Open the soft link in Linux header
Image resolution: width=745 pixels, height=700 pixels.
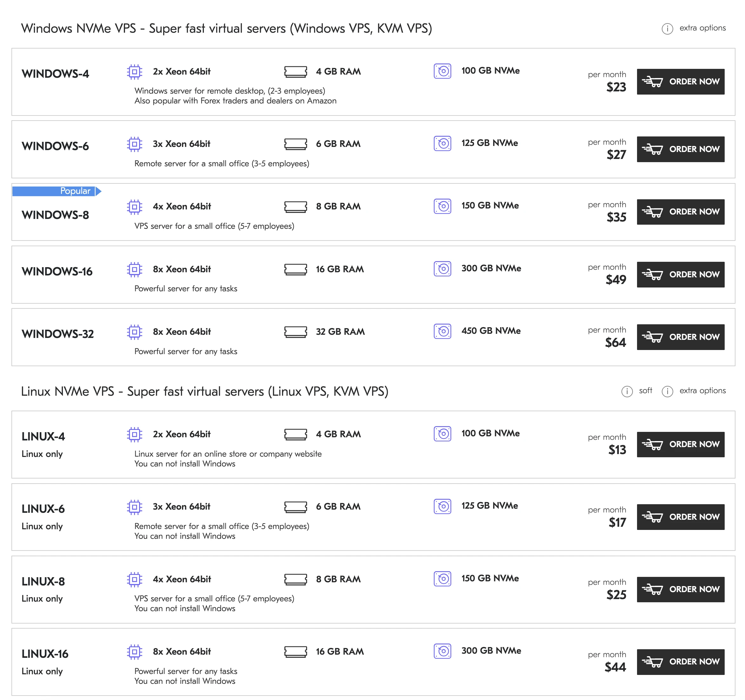click(645, 391)
